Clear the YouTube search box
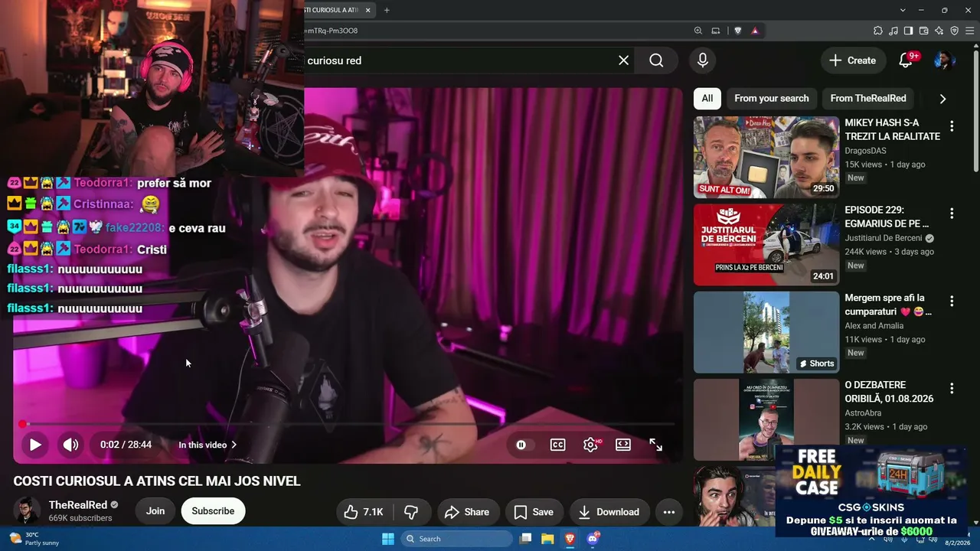 tap(624, 60)
